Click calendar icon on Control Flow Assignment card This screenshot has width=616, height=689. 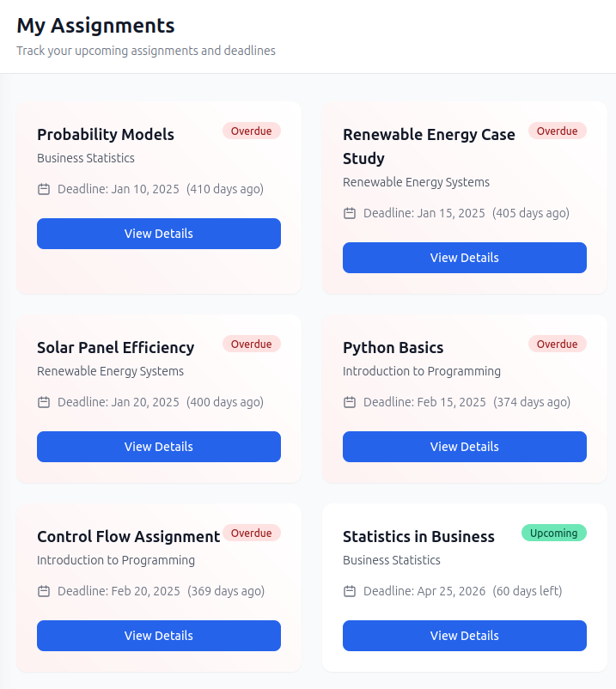point(44,591)
